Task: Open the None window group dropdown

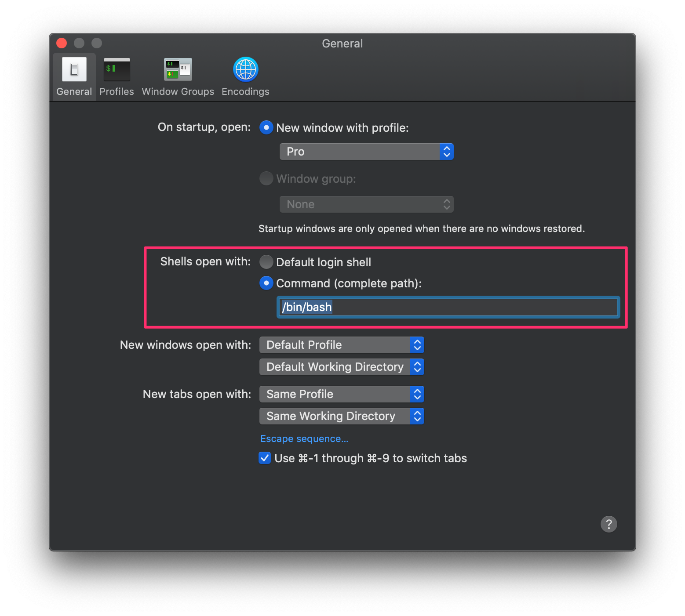Action: coord(366,204)
